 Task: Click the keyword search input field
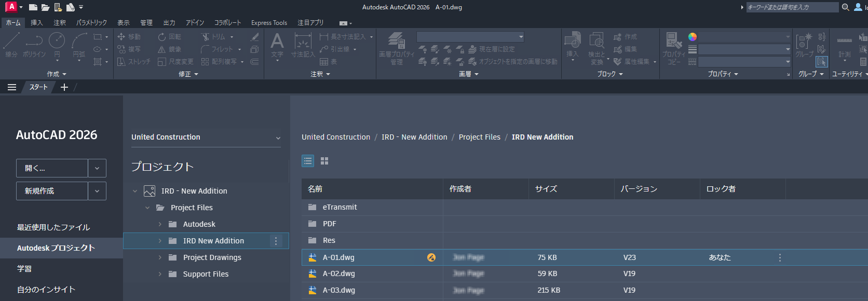[x=792, y=7]
